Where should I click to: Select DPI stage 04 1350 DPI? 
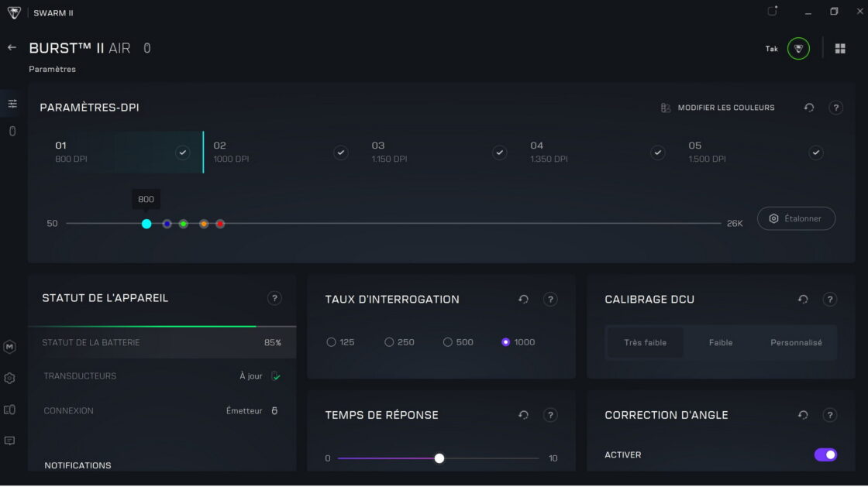pyautogui.click(x=600, y=152)
